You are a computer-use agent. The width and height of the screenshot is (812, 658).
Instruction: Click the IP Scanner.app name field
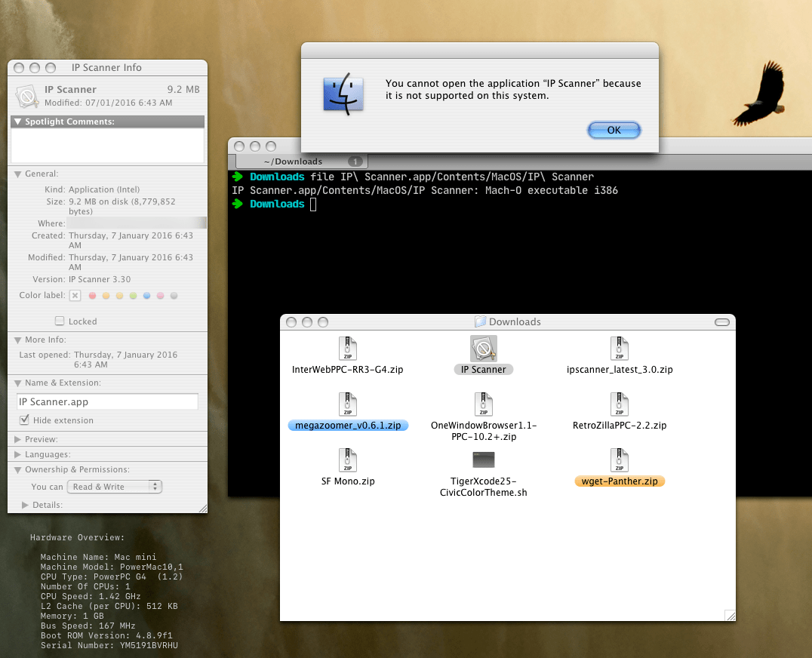tap(107, 401)
